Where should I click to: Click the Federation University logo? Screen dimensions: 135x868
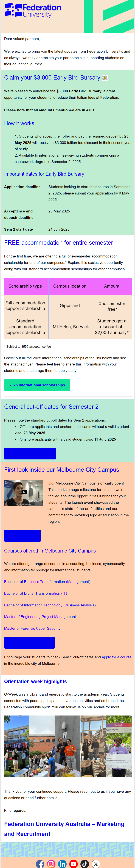click(x=33, y=10)
